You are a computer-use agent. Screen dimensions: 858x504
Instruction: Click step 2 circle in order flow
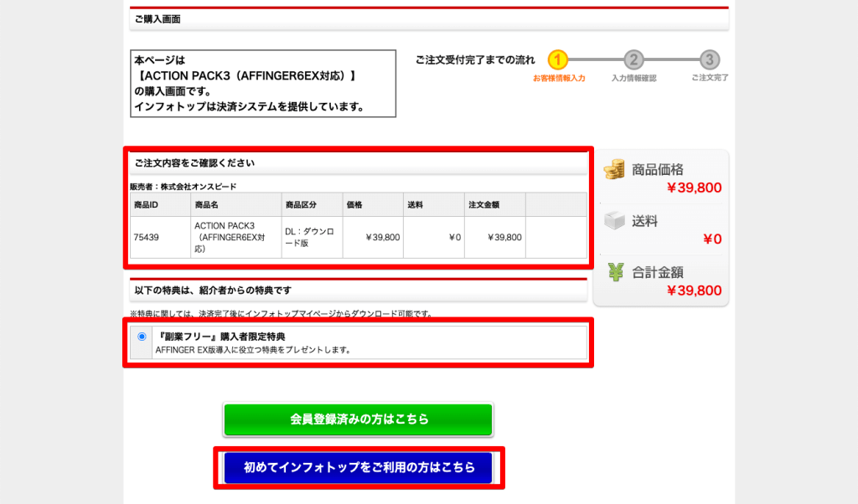(634, 60)
